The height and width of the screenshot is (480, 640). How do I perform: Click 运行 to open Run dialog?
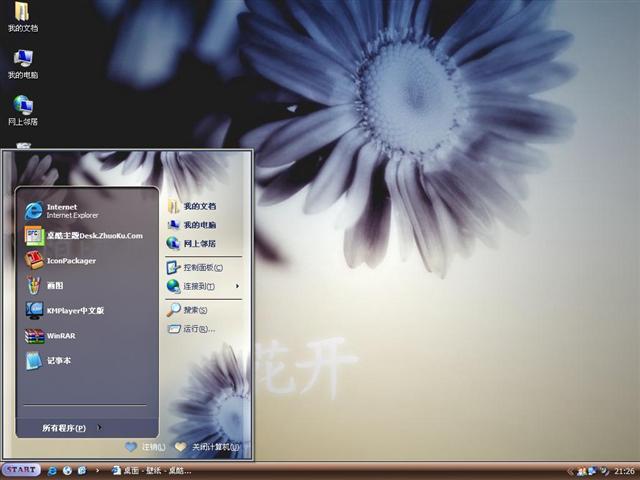coord(197,328)
